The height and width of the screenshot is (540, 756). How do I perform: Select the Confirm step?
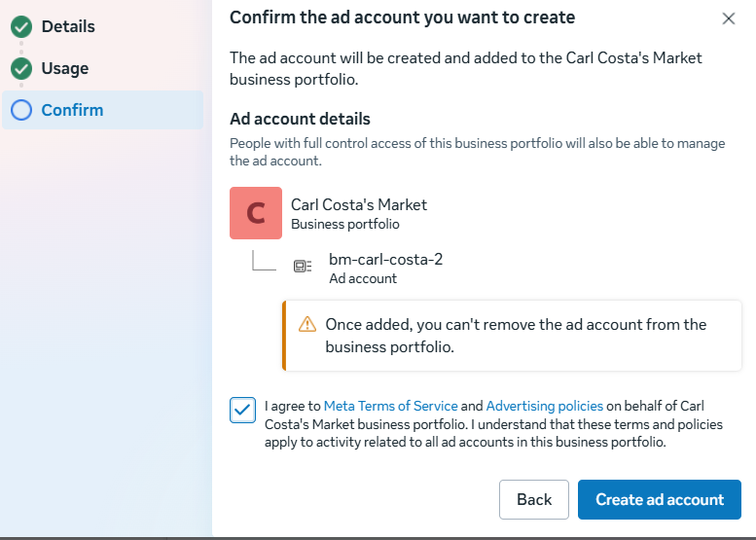click(72, 110)
